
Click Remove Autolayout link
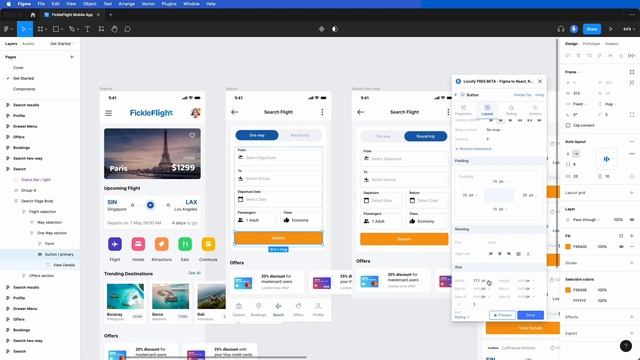click(x=473, y=149)
